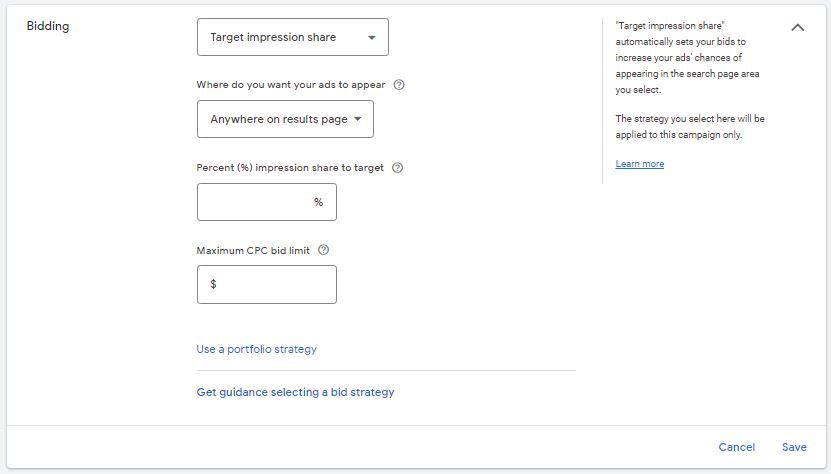Click the percent impression share input field
The height and width of the screenshot is (474, 831).
tap(256, 202)
